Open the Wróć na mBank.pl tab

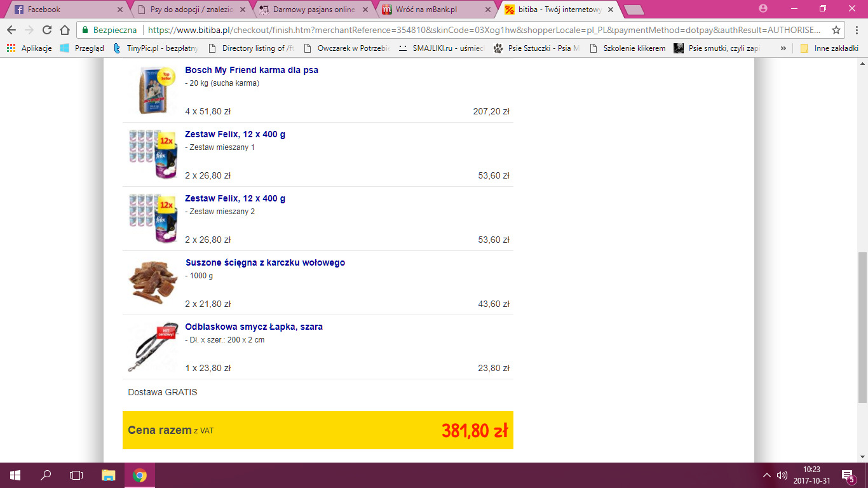pyautogui.click(x=436, y=10)
